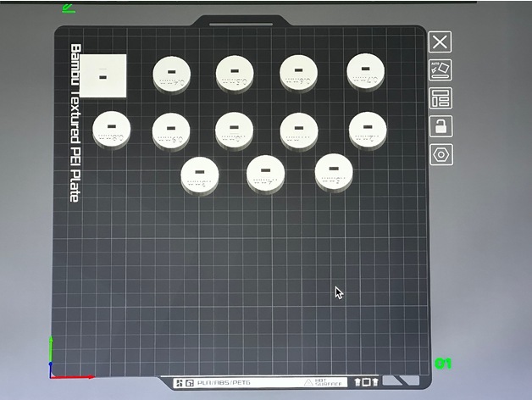532x400 pixels.
Task: Select the second disc in the top row
Action: [236, 73]
